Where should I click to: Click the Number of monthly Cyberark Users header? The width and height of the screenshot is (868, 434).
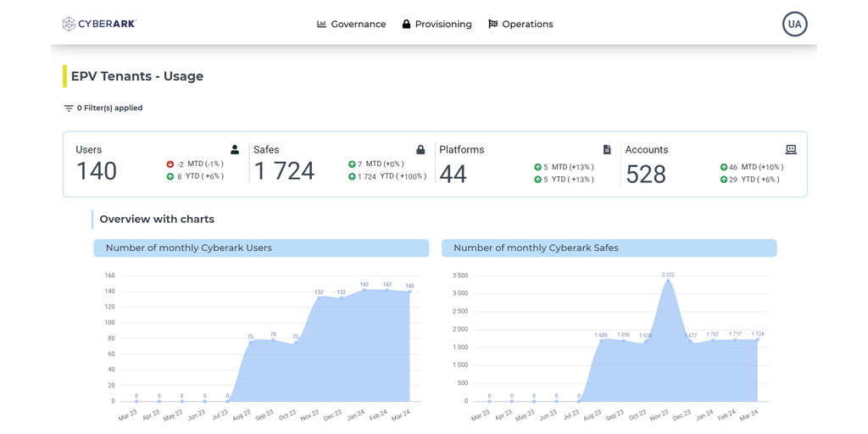(x=261, y=248)
